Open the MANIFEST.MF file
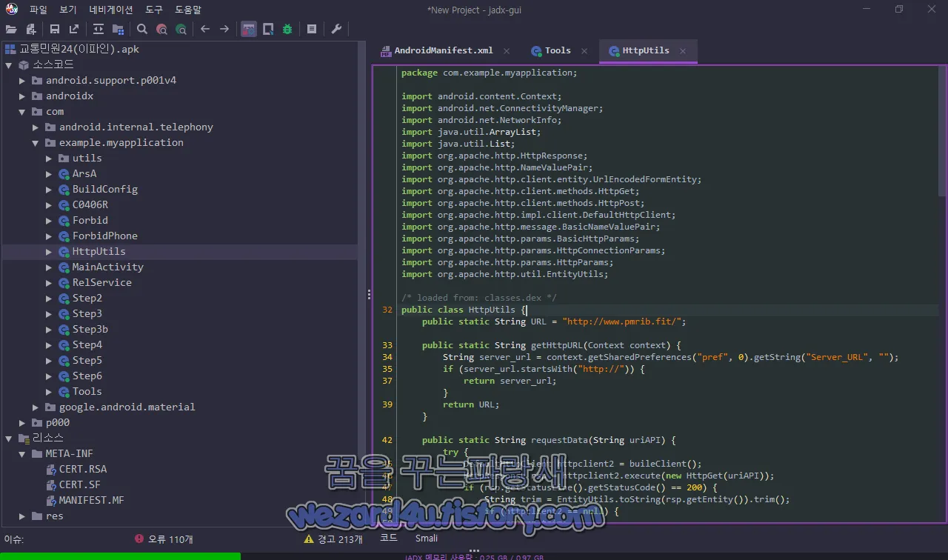 tap(91, 500)
